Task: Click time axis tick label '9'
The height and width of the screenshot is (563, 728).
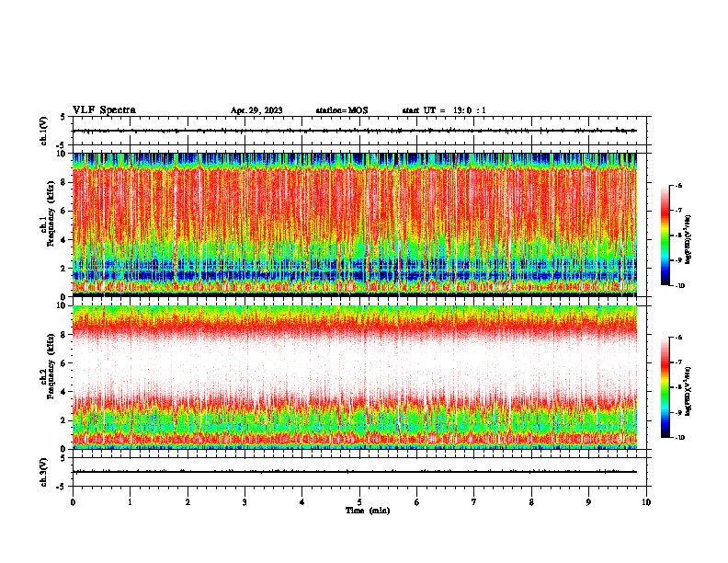Action: point(588,502)
